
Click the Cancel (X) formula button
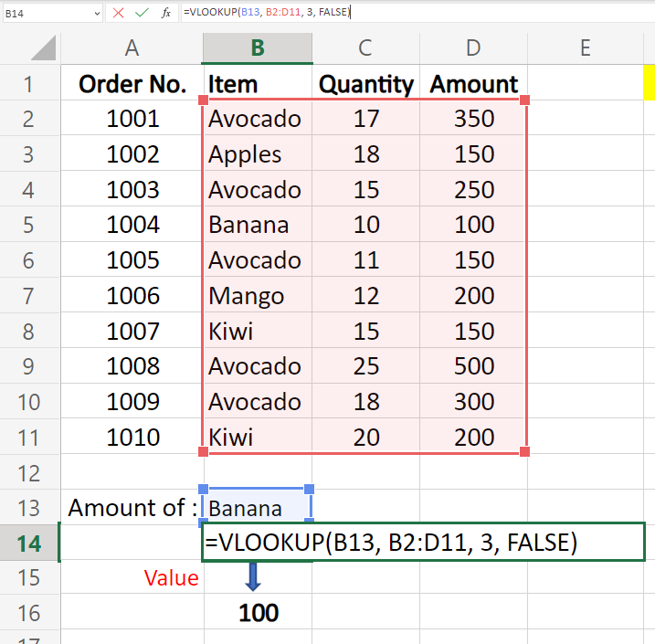click(x=119, y=13)
